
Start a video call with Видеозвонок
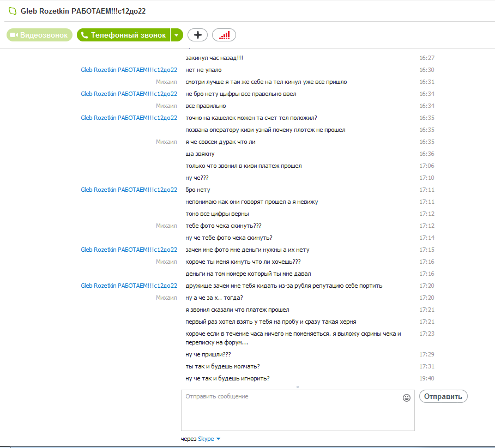[39, 35]
